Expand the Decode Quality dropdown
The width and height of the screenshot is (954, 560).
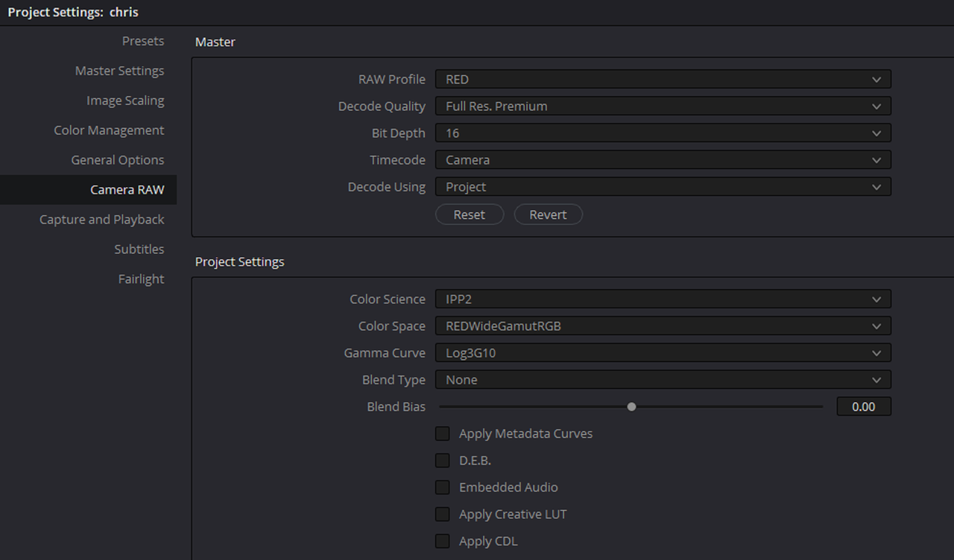(x=663, y=106)
